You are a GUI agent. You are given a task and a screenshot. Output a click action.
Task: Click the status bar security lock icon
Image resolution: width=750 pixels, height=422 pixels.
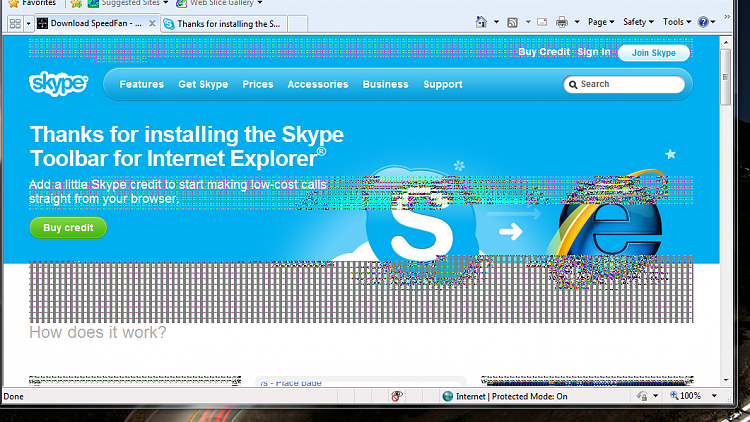point(642,396)
